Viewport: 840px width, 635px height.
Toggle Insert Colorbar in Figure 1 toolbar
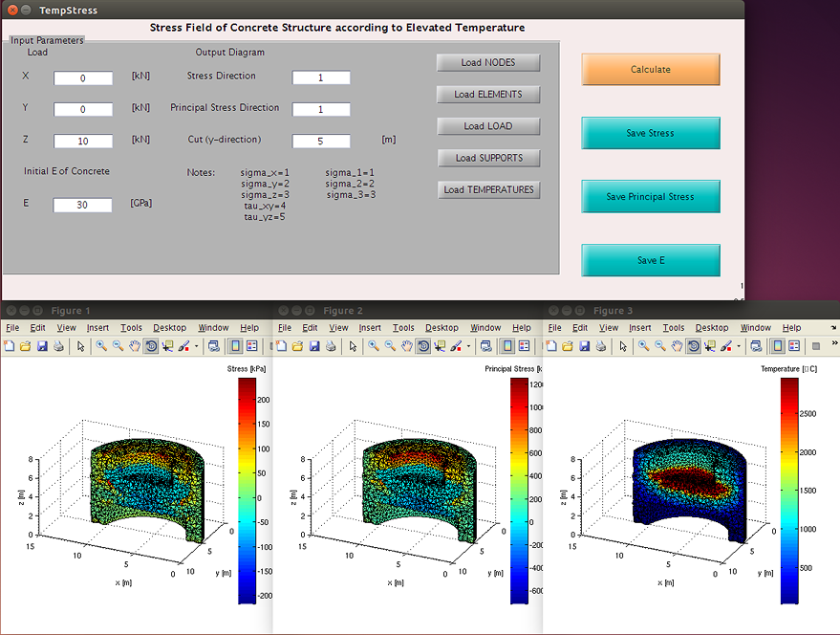coord(235,346)
